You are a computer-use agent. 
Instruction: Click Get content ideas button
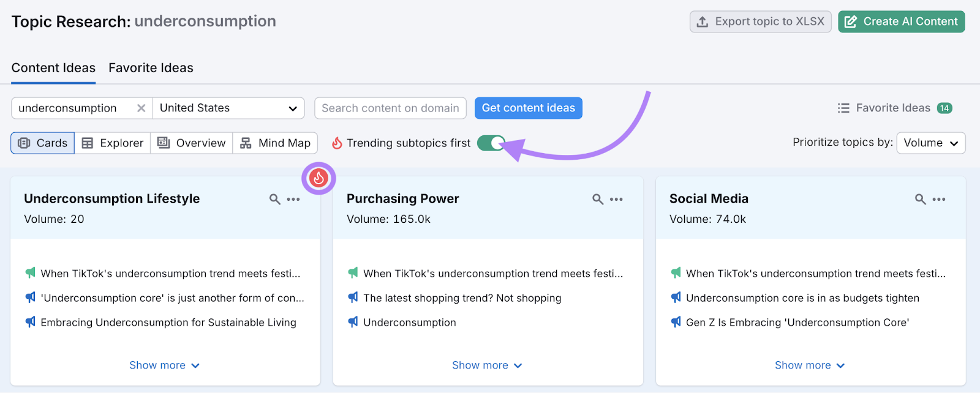point(529,108)
